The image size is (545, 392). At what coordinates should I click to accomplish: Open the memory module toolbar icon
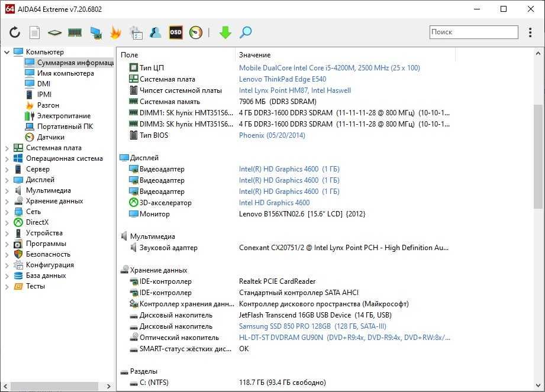point(75,33)
